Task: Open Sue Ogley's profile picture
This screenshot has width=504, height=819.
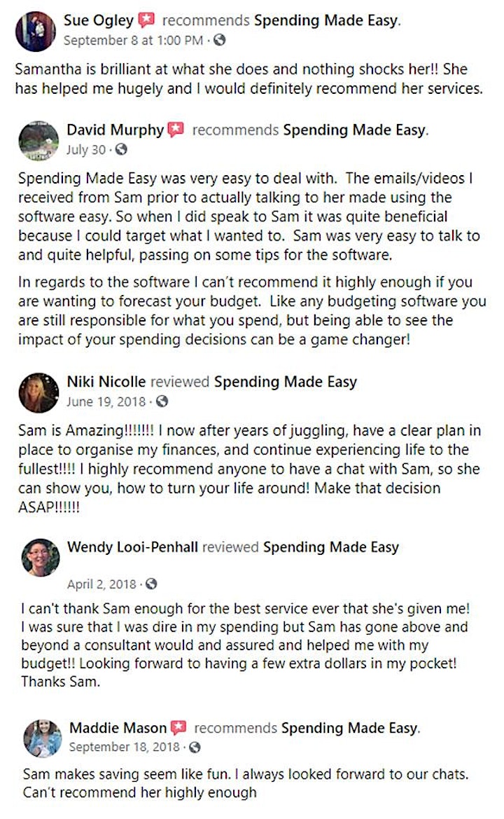Action: [x=36, y=32]
